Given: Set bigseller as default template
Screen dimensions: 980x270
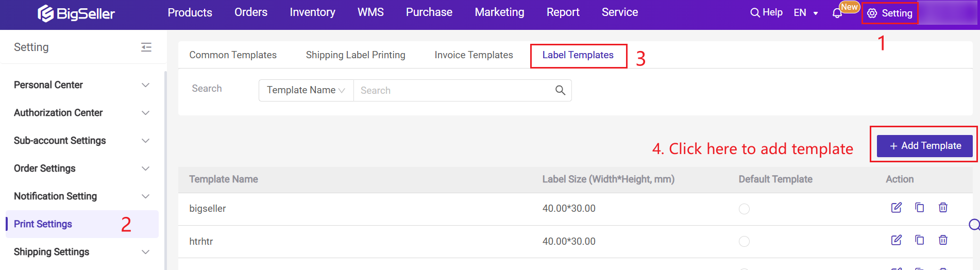Looking at the screenshot, I should 744,209.
